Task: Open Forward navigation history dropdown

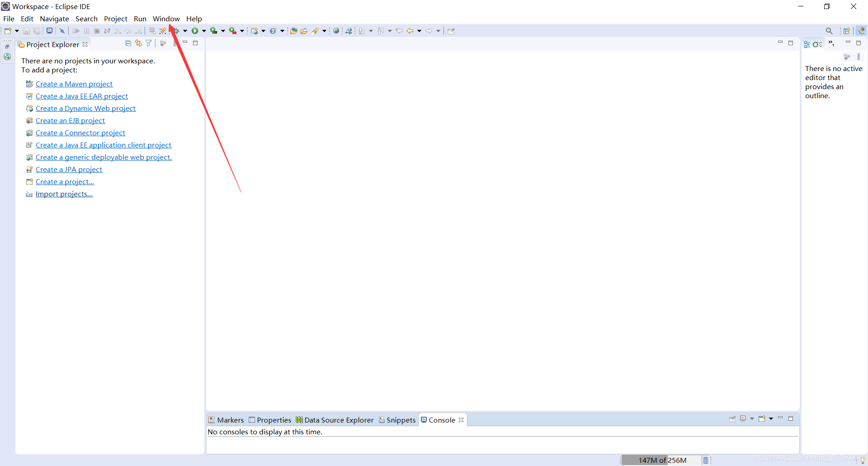Action: pyautogui.click(x=438, y=31)
